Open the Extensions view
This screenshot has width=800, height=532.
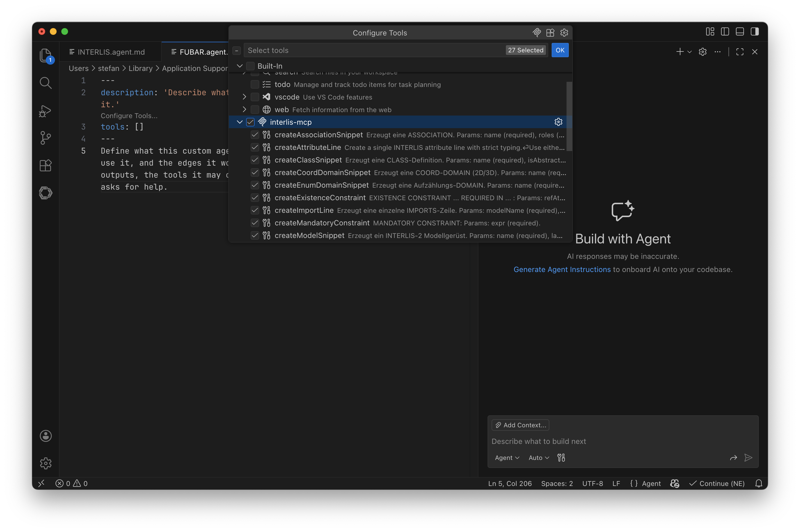click(x=45, y=166)
